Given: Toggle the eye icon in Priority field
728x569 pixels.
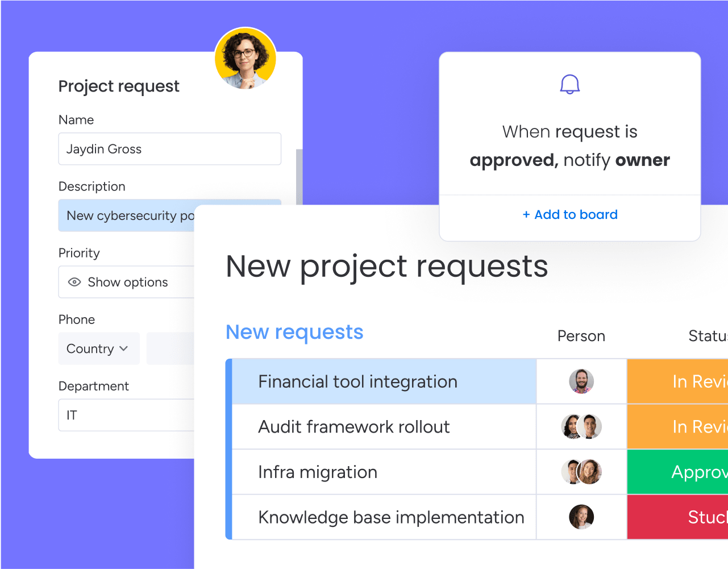Looking at the screenshot, I should click(74, 283).
